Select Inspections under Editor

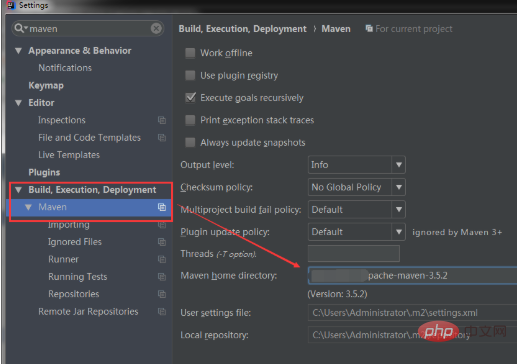pyautogui.click(x=62, y=120)
